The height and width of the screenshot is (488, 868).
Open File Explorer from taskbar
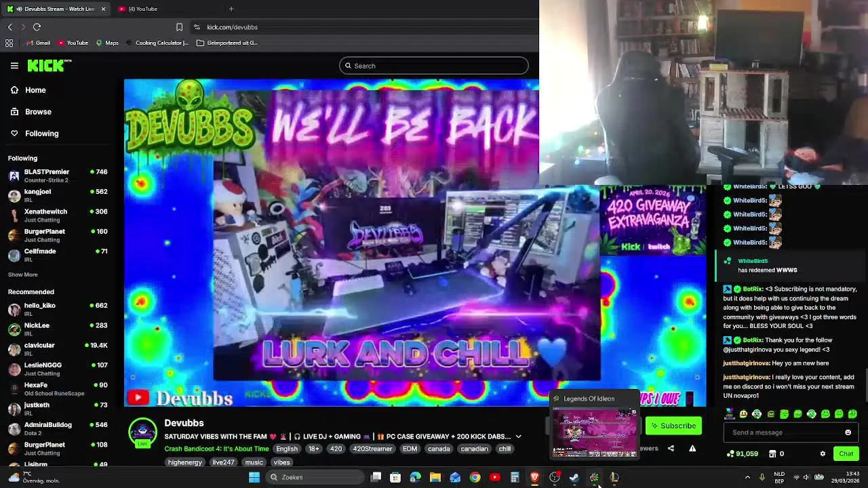click(x=435, y=477)
